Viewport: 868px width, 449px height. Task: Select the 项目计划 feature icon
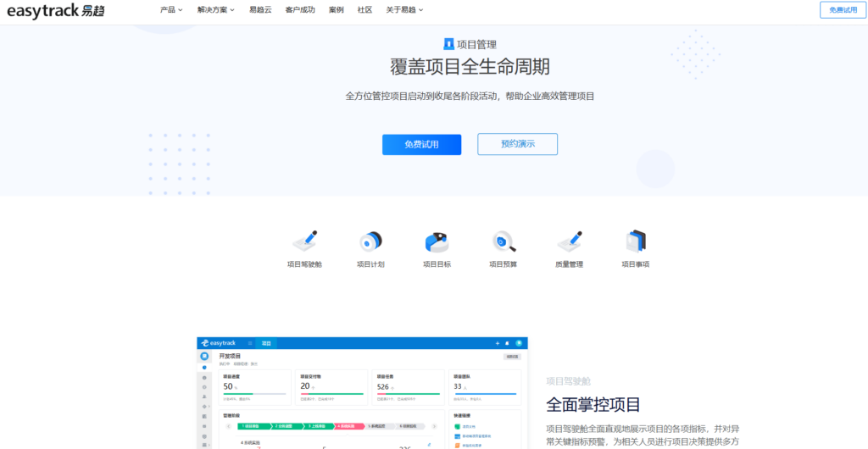pyautogui.click(x=370, y=241)
